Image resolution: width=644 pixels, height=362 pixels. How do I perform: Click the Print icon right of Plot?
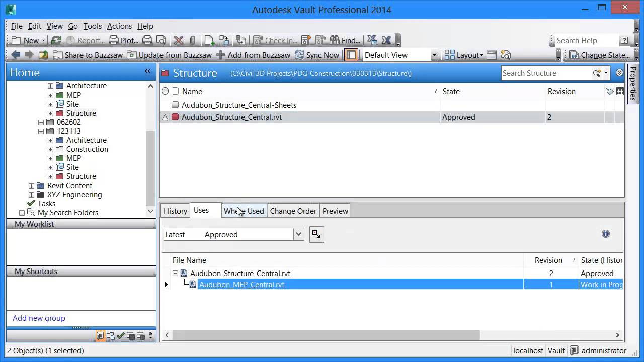(x=147, y=40)
